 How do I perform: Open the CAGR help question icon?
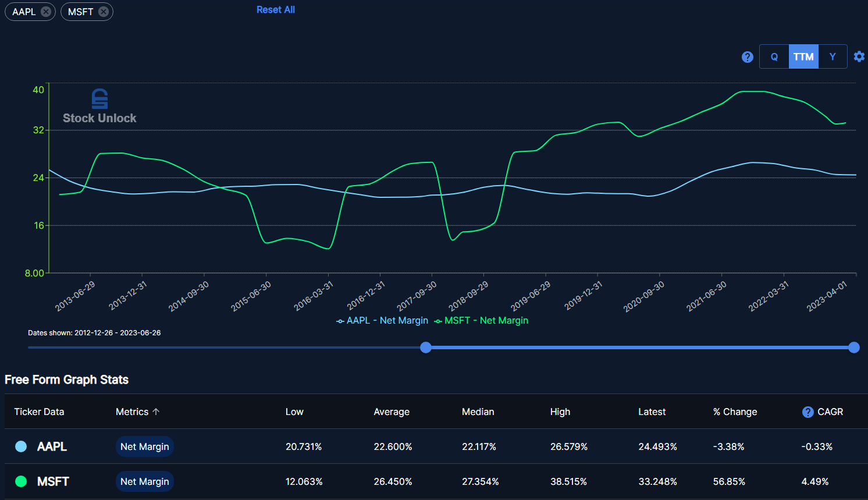807,412
